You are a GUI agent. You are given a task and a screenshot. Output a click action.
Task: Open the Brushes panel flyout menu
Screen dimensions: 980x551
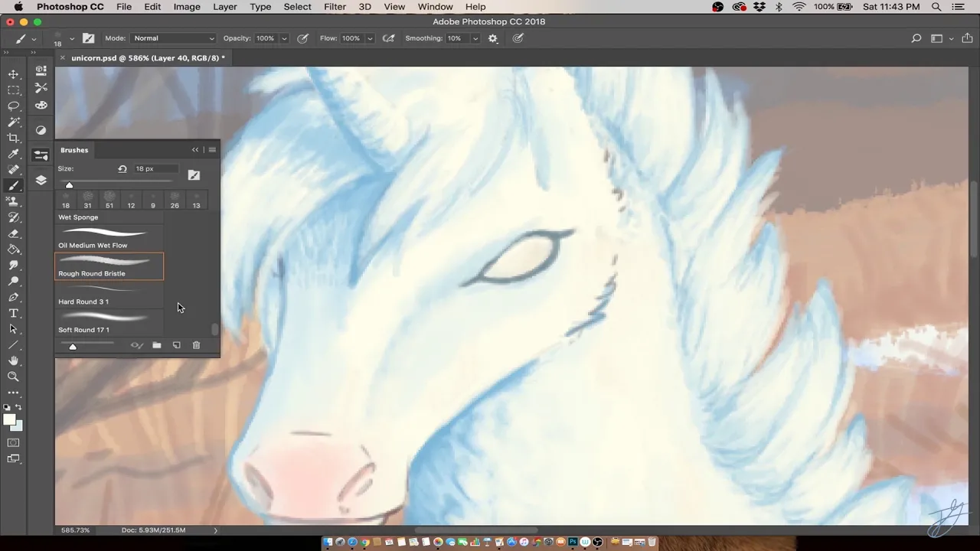[212, 150]
